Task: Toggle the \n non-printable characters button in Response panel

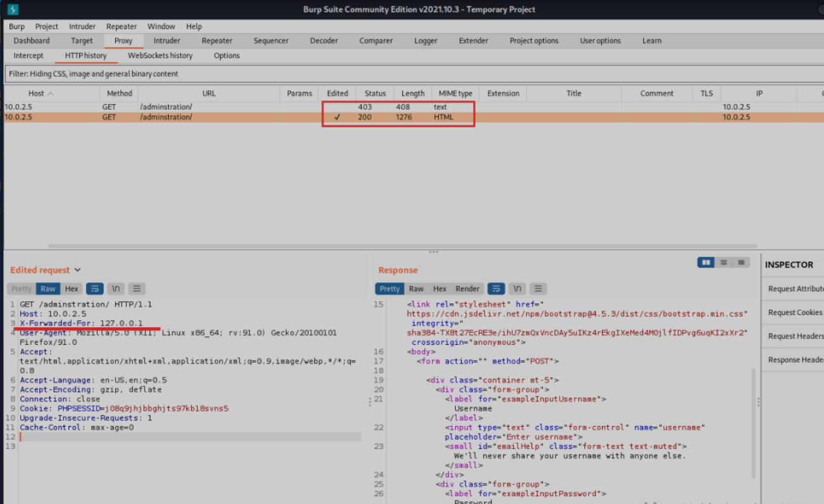Action: (517, 288)
